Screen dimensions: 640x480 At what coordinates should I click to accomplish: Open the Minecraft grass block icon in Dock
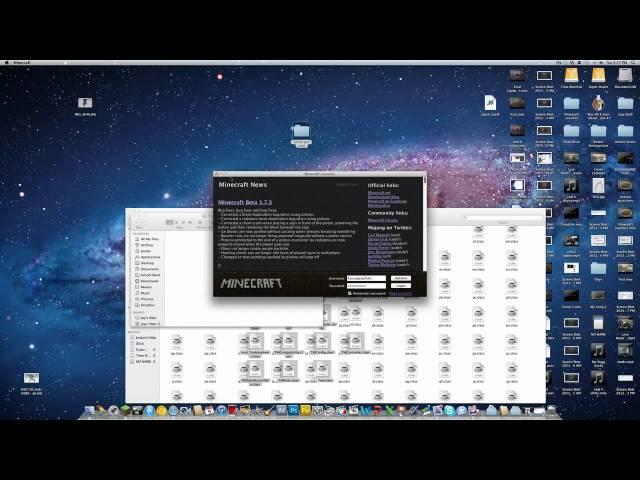click(125, 410)
